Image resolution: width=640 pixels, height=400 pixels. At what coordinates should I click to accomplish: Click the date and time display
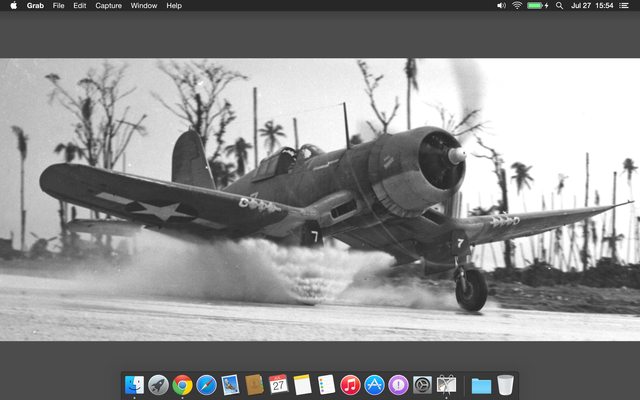pos(592,6)
